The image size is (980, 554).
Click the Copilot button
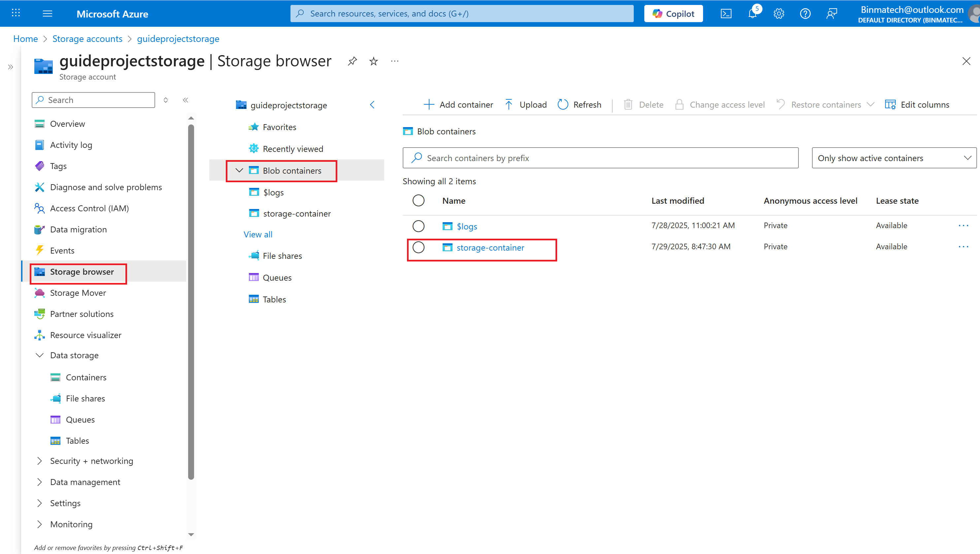coord(673,14)
